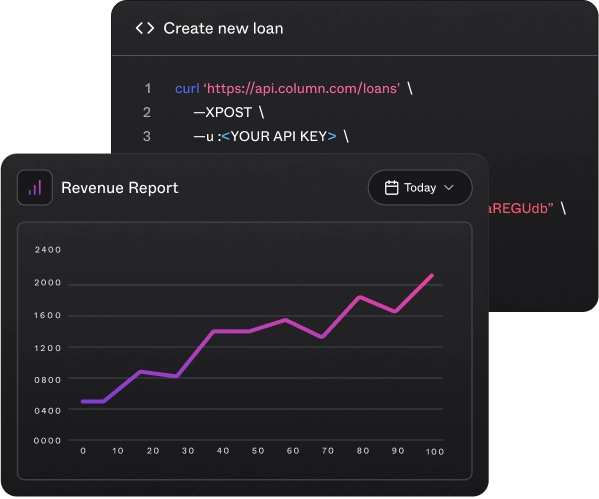
Task: Click line number 2 in code panel
Action: 147,112
